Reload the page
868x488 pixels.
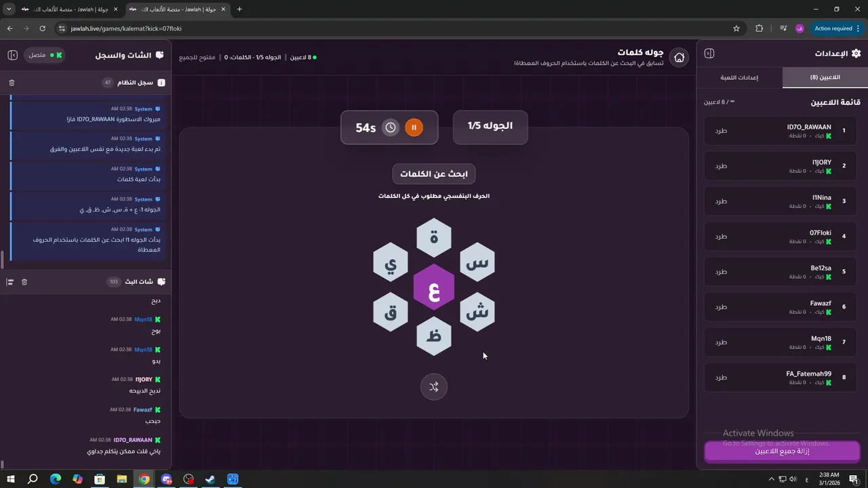tap(42, 28)
